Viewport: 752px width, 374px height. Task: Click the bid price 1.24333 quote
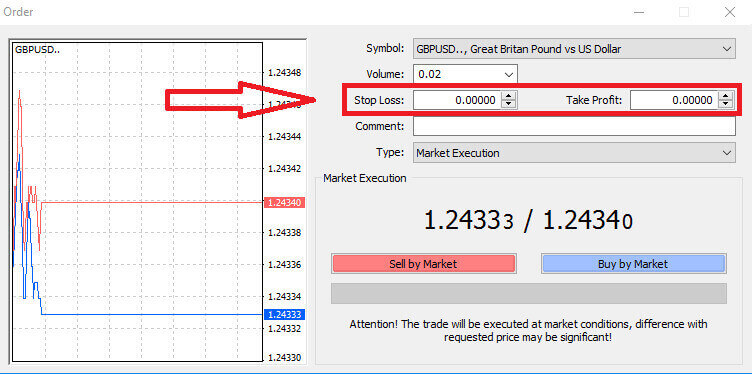click(469, 222)
